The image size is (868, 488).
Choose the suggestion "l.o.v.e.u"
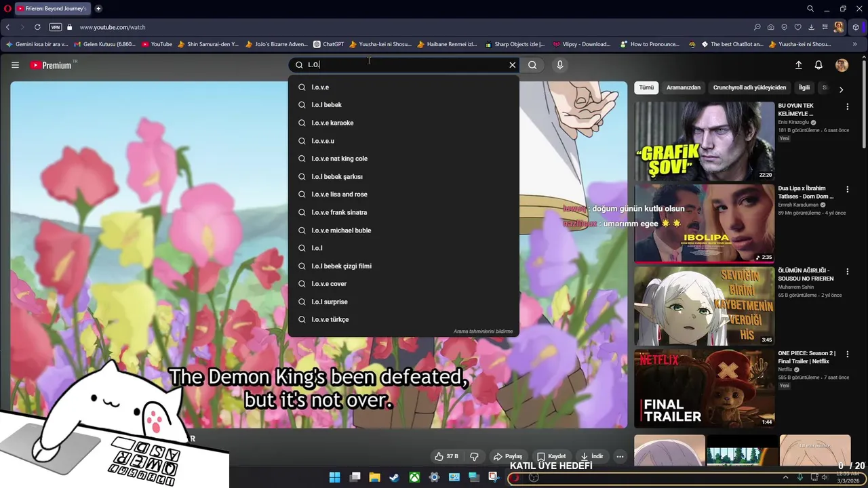[x=403, y=141]
